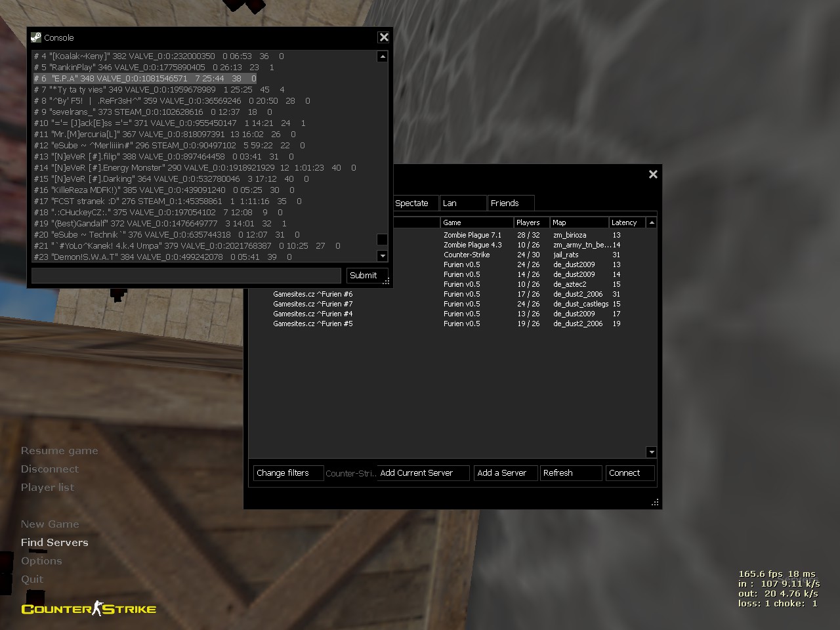Sort servers by Map column
Image resolution: width=840 pixels, height=630 pixels.
(x=578, y=222)
